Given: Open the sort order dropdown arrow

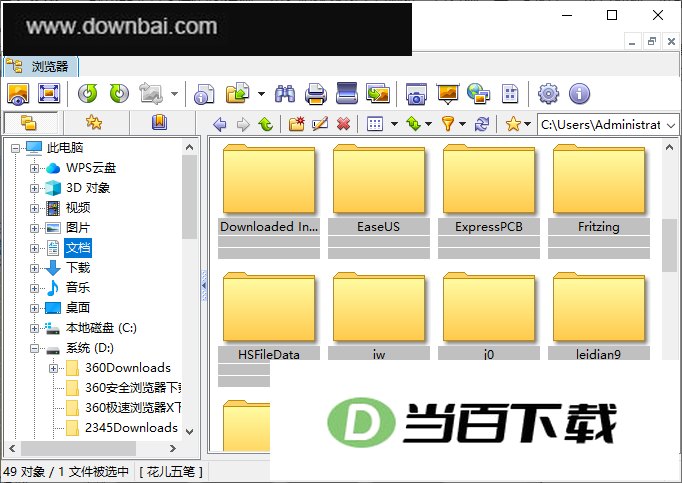Looking at the screenshot, I should (428, 124).
